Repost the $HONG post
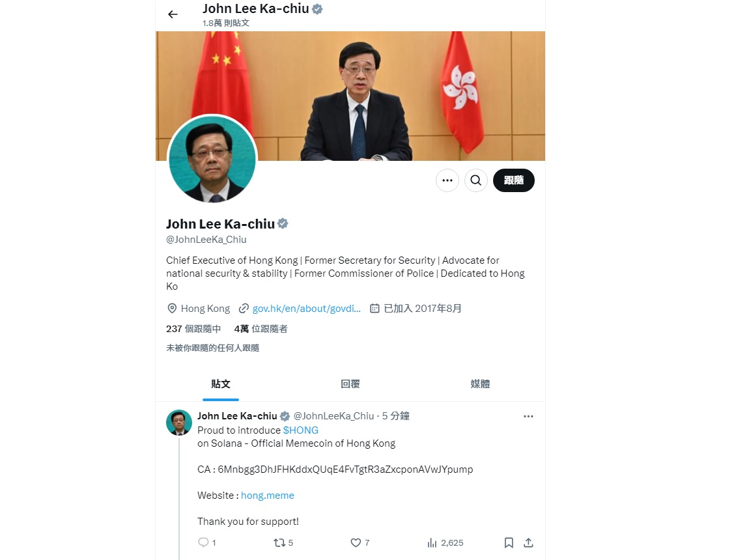The image size is (736, 560). pyautogui.click(x=280, y=542)
